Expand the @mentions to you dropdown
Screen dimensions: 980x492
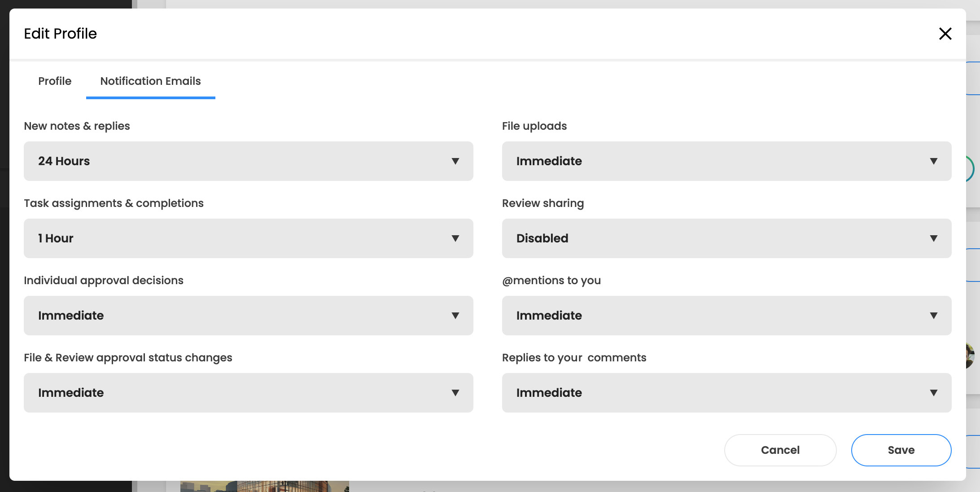pyautogui.click(x=726, y=316)
